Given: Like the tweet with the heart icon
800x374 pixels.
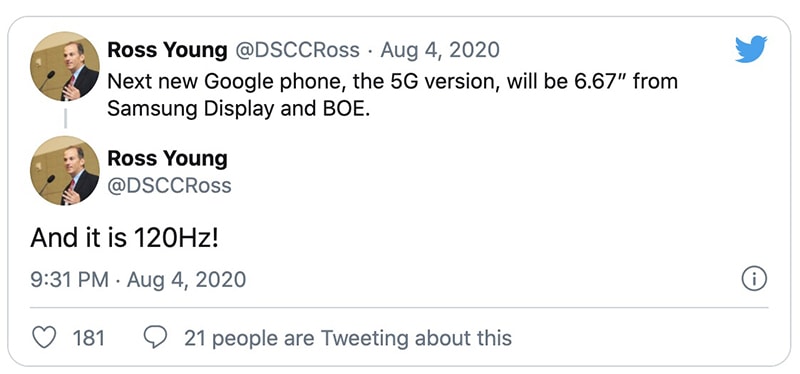Looking at the screenshot, I should [44, 338].
